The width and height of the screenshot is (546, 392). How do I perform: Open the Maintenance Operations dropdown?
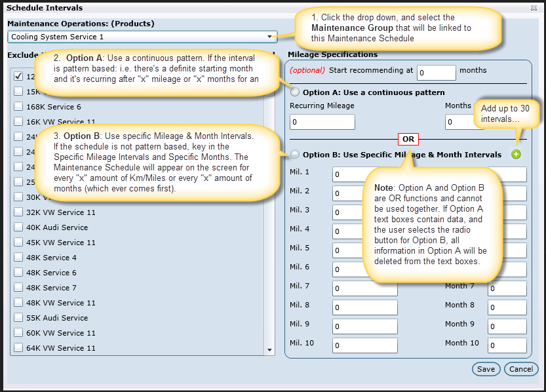tap(142, 37)
